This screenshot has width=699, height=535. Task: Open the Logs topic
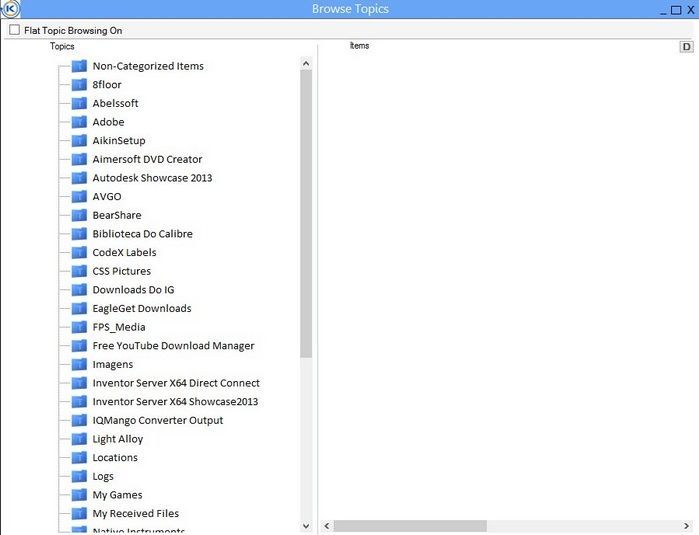click(x=103, y=477)
